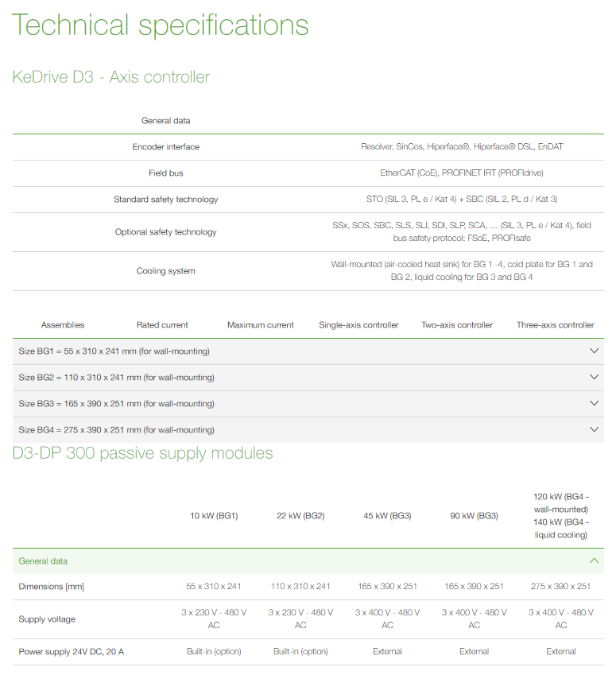Click the 'Cooling system' row label

pyautogui.click(x=166, y=271)
